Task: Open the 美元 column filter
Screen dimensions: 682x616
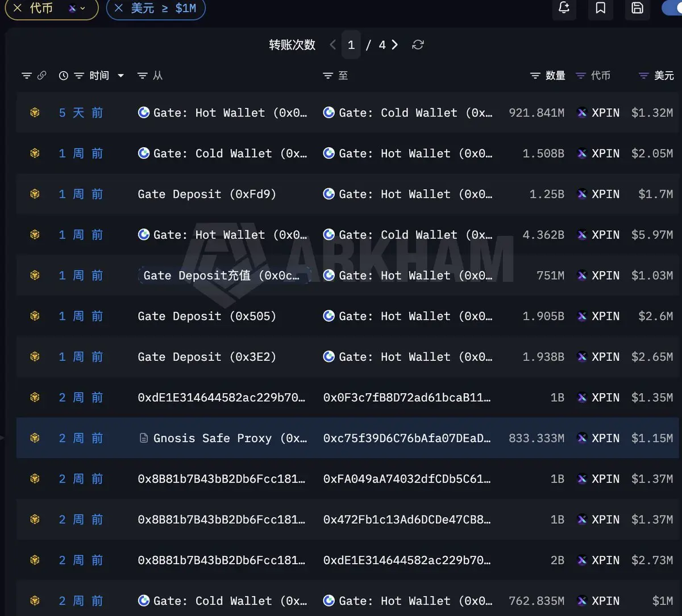Action: tap(643, 76)
